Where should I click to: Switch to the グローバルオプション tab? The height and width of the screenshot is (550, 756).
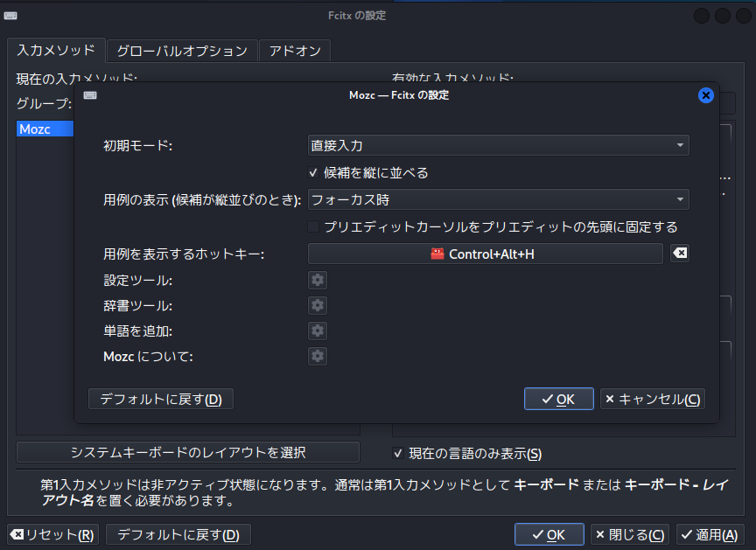coord(182,51)
